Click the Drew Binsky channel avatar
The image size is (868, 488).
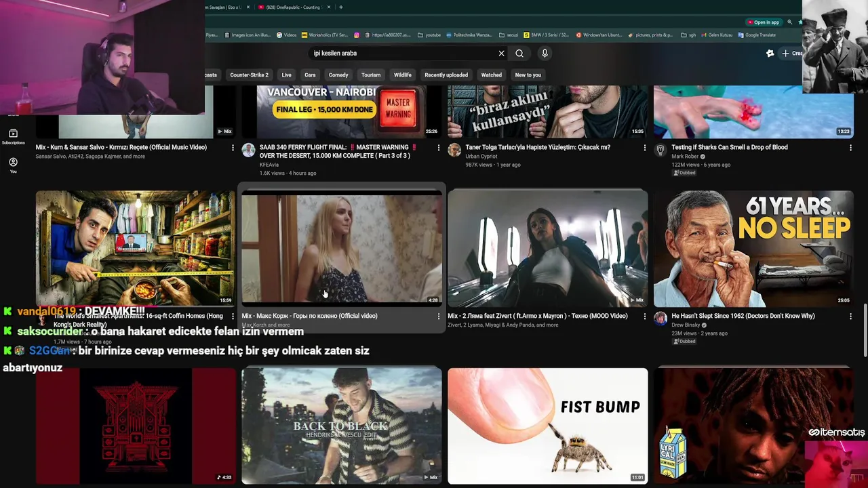(x=660, y=319)
